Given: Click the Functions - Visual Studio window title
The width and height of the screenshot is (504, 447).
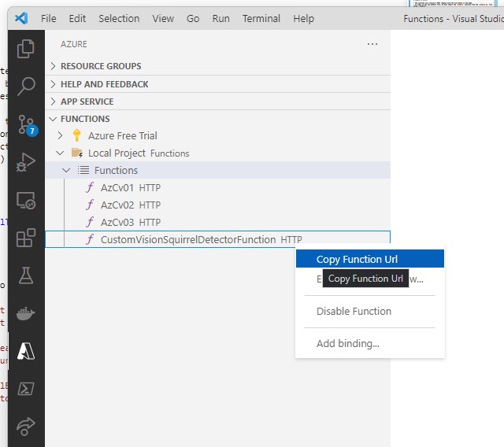Looking at the screenshot, I should [x=454, y=19].
